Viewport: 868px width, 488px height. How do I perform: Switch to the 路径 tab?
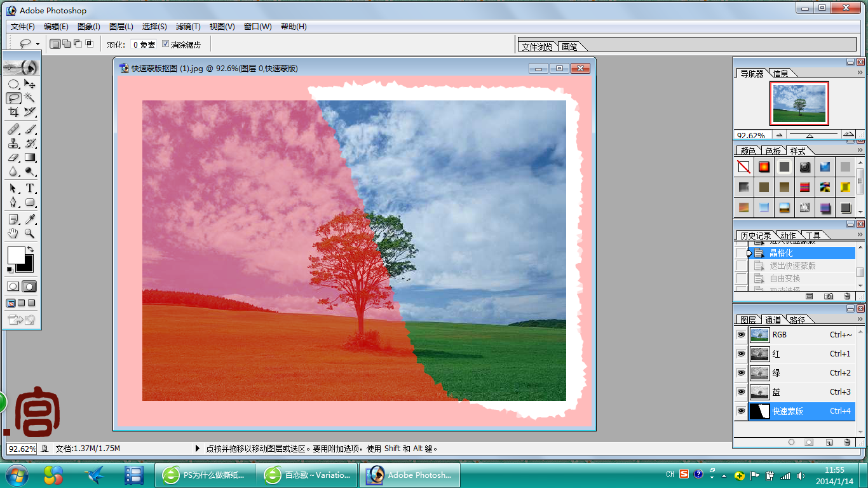(x=797, y=320)
